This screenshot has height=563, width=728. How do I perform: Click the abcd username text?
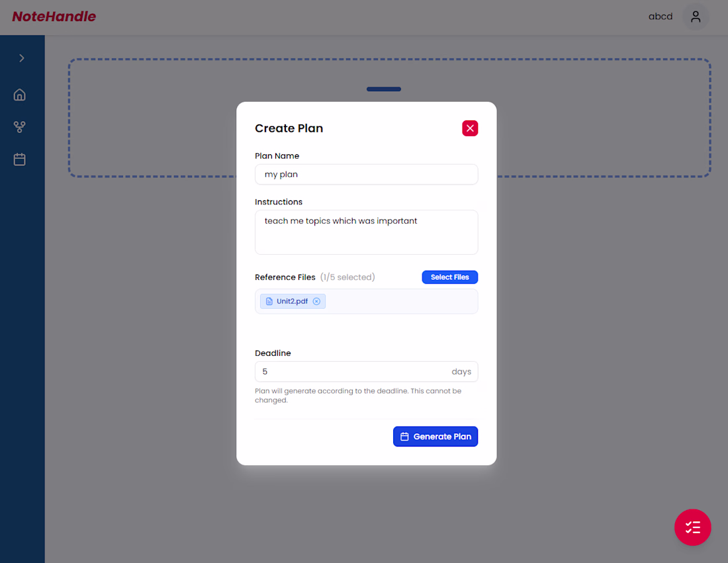pos(660,17)
